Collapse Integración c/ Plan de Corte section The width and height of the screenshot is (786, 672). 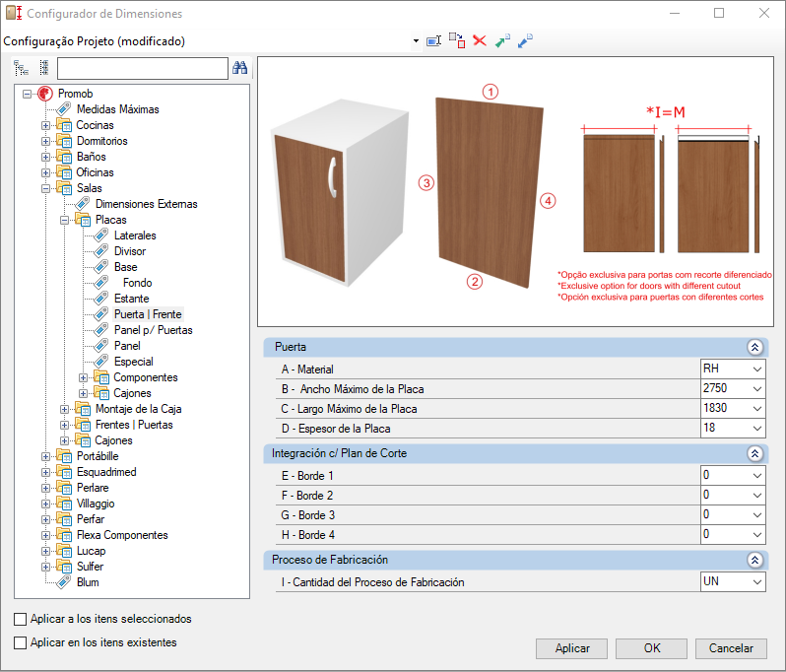(x=754, y=453)
